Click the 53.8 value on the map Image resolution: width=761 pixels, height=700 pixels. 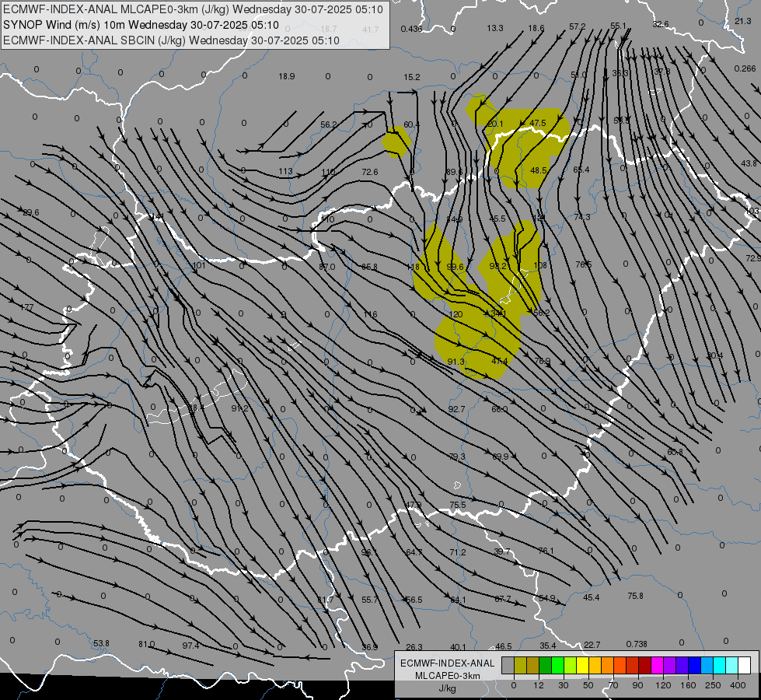click(x=101, y=643)
